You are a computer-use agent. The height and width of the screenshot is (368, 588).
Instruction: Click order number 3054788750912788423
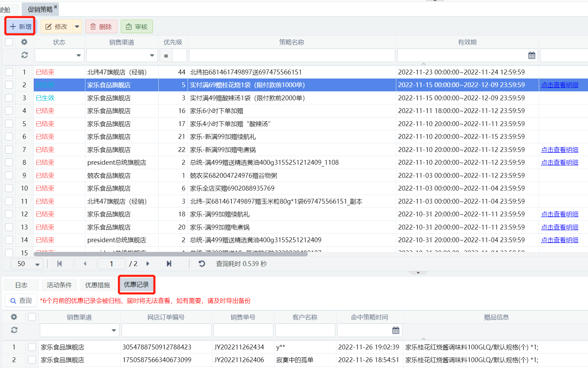[157, 347]
